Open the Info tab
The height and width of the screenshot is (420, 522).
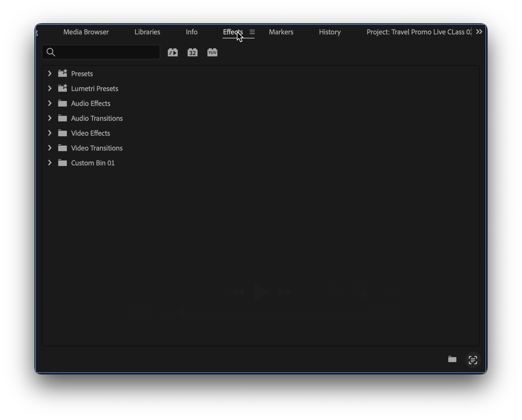pyautogui.click(x=192, y=32)
